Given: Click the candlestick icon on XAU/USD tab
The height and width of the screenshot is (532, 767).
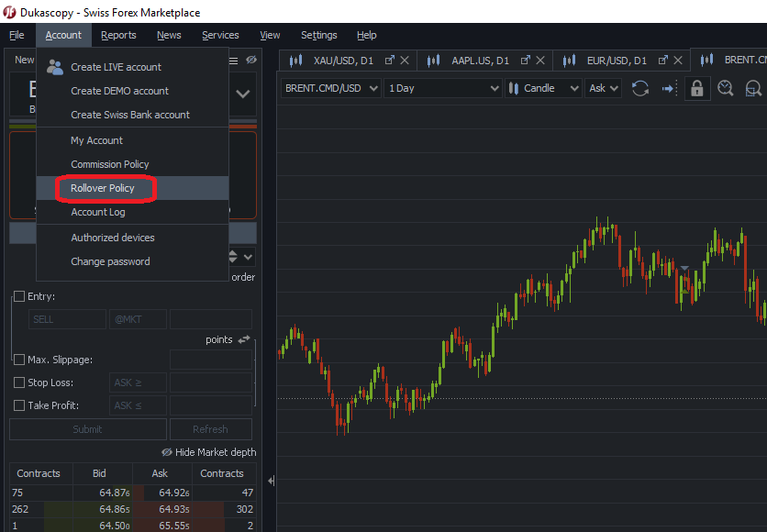Looking at the screenshot, I should click(x=295, y=61).
